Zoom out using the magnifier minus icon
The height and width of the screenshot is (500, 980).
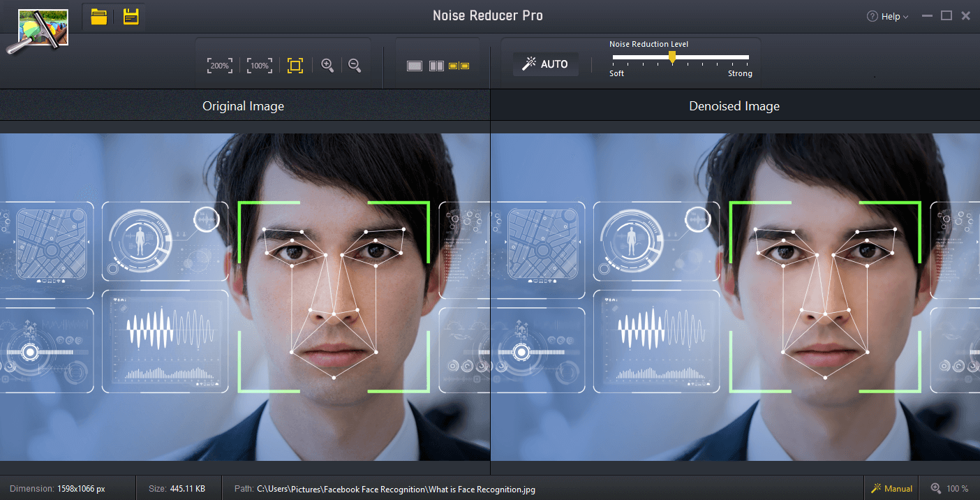(x=355, y=65)
